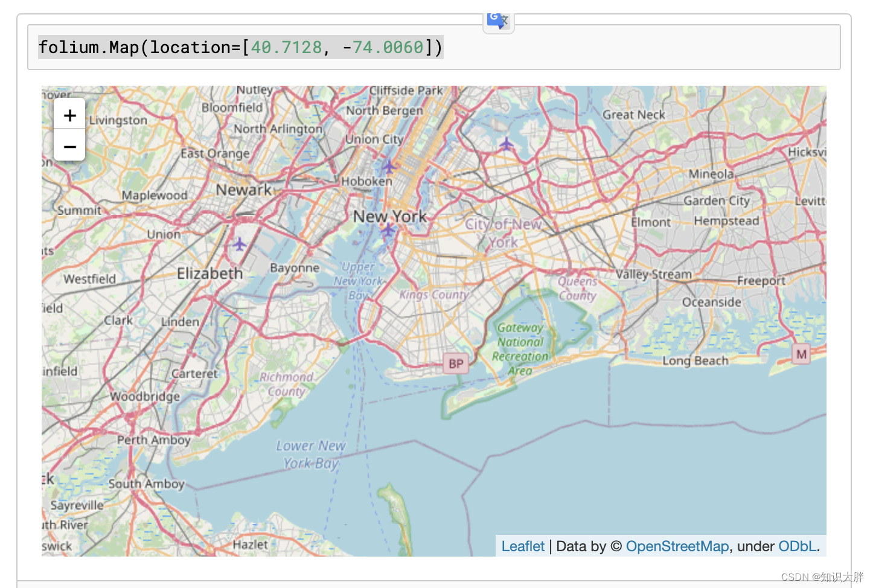Click the Newark city label
This screenshot has height=588, width=873.
pos(244,190)
